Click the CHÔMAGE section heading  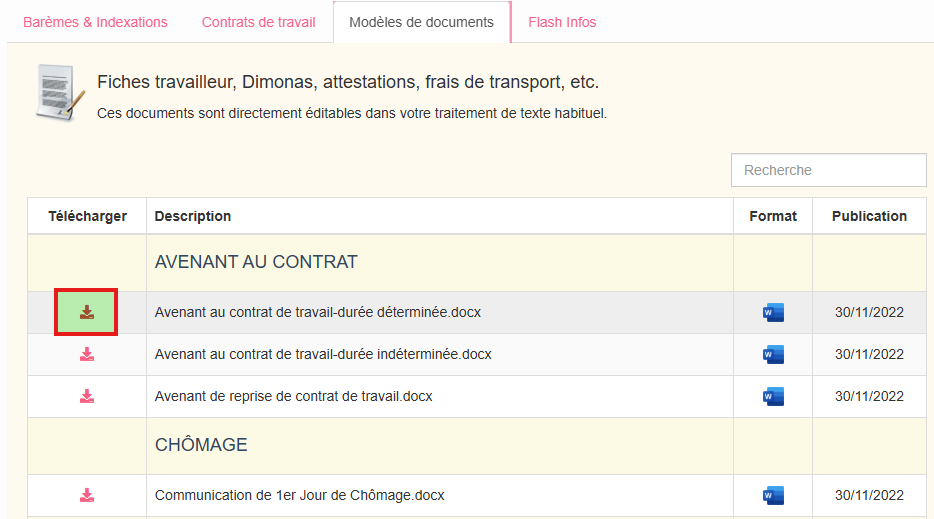(x=201, y=445)
